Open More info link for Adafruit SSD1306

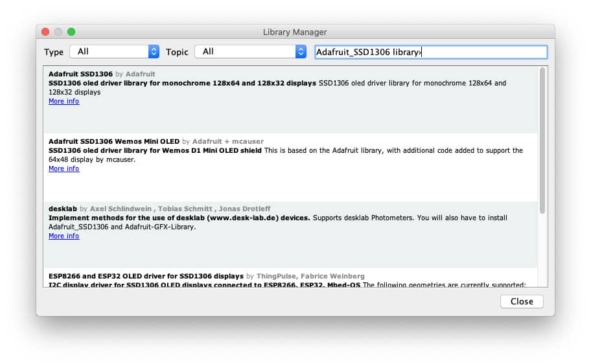(64, 101)
